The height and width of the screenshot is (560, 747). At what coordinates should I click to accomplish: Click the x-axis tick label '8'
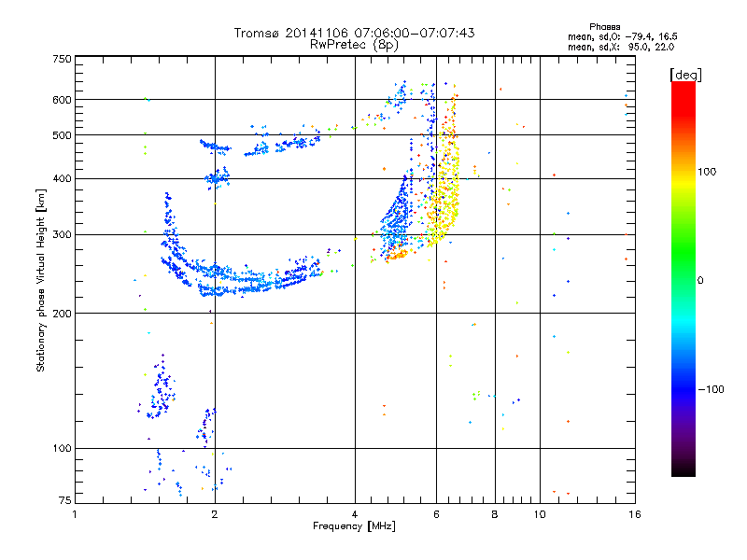[495, 514]
